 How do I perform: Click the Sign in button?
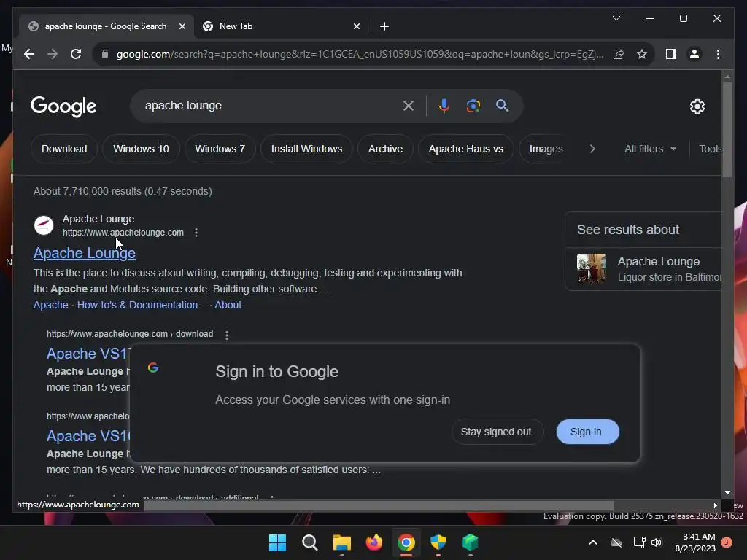click(x=587, y=432)
